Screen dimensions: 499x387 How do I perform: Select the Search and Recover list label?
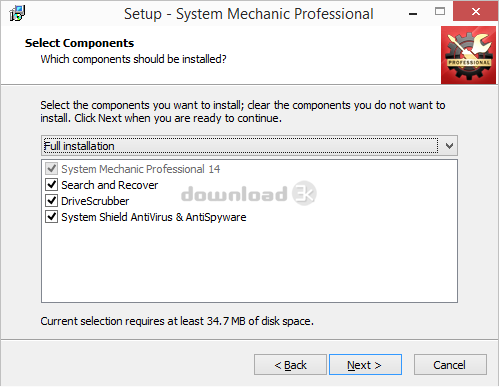point(110,185)
